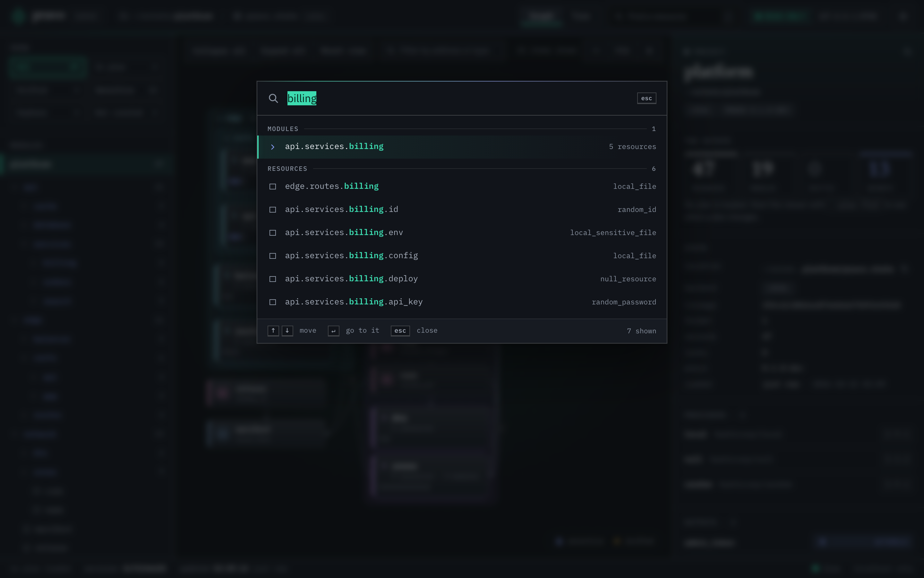Click the '5 resources' label

pos(632,147)
